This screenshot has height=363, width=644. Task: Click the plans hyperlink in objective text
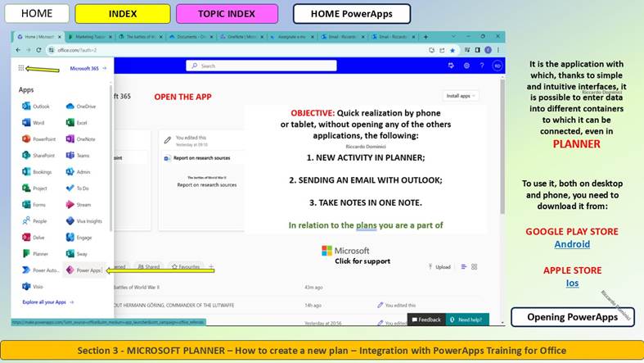(x=367, y=225)
